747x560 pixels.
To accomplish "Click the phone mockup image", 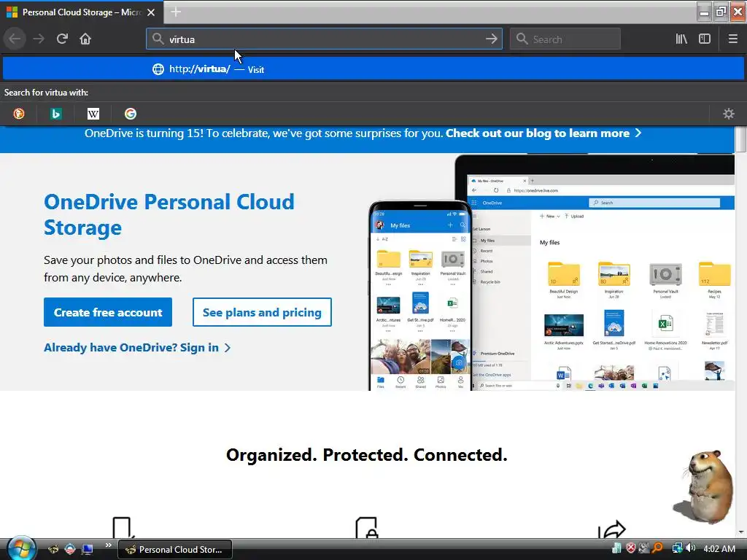I will point(419,296).
